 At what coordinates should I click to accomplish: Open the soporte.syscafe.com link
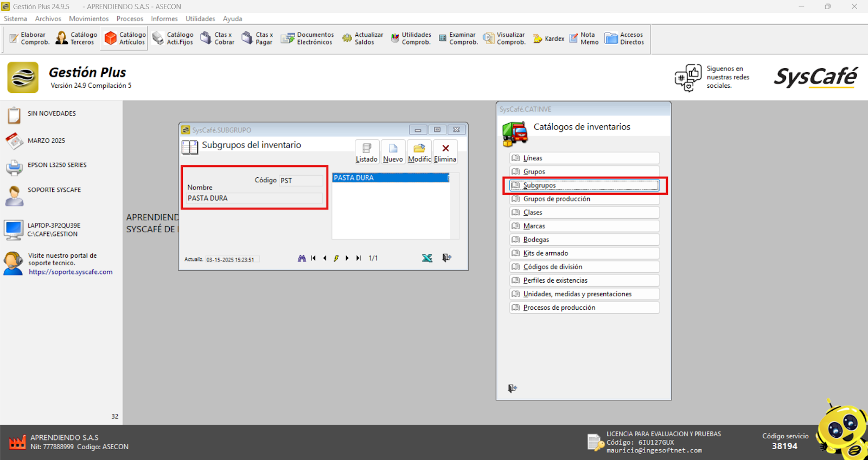tap(71, 272)
